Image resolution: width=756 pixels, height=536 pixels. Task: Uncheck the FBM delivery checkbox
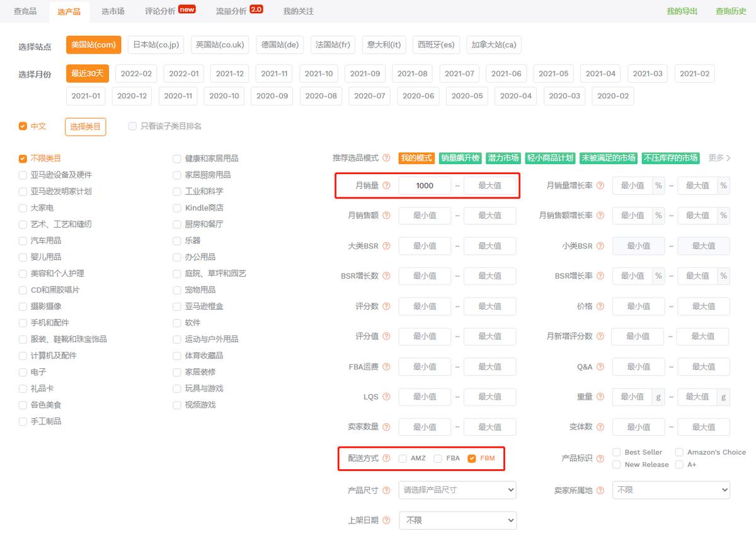(472, 458)
